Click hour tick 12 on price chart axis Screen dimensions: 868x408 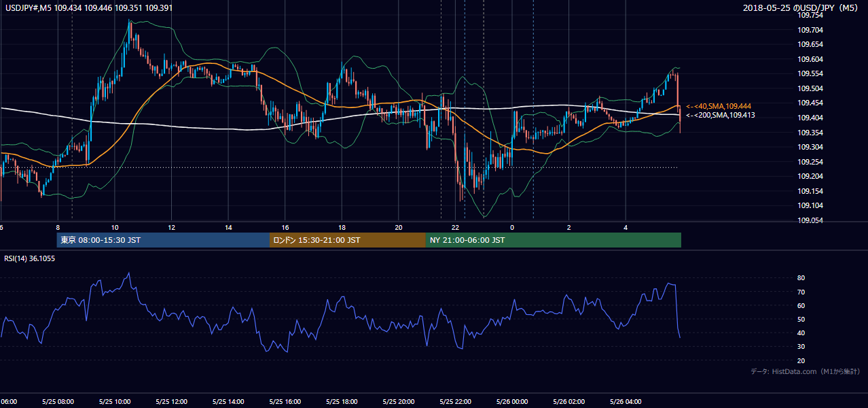172,228
